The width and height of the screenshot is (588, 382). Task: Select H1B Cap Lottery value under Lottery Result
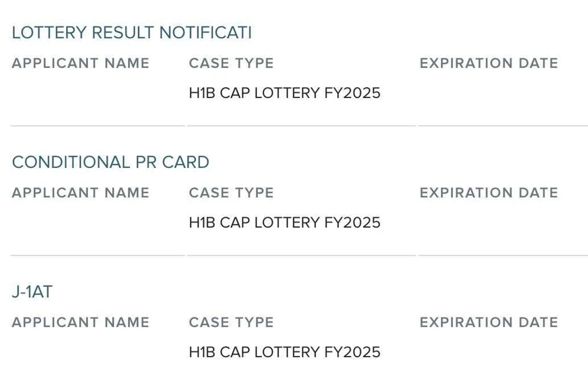(x=284, y=93)
